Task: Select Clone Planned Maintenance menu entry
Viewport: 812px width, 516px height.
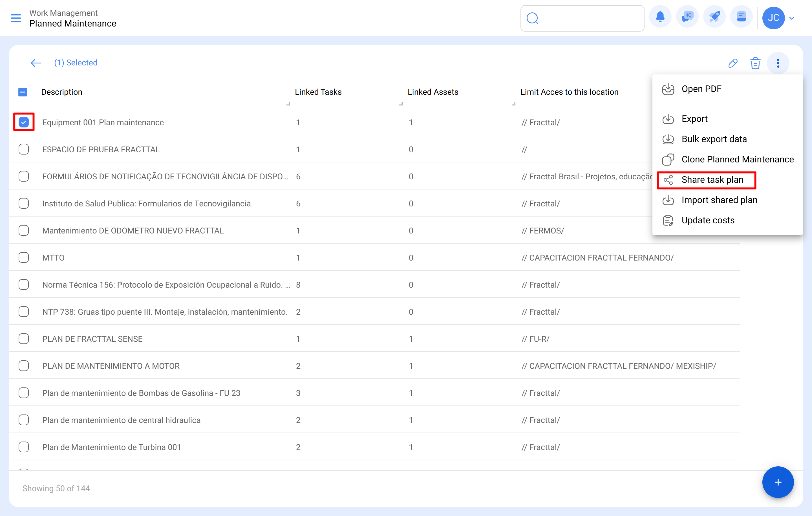Action: (x=738, y=159)
